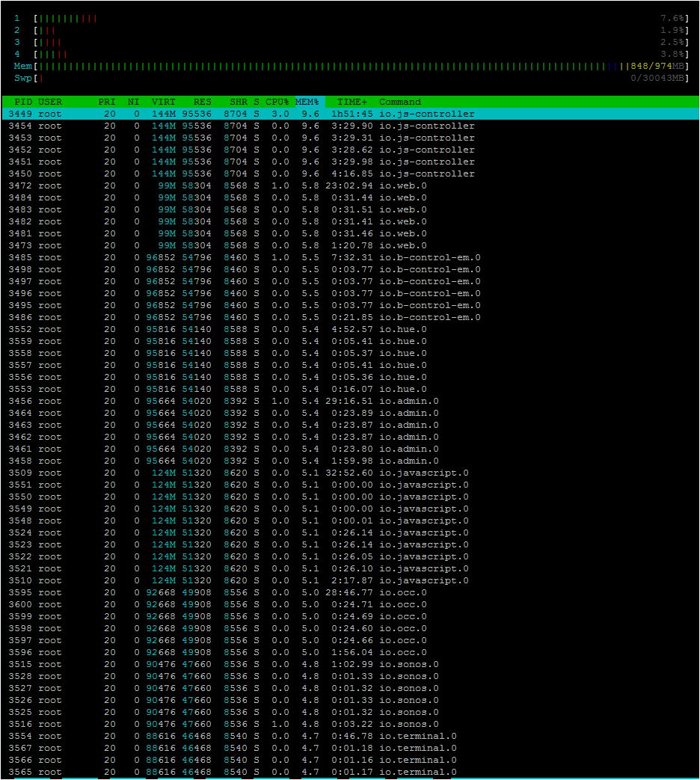The height and width of the screenshot is (780, 700).
Task: Select process row PID 3449 io.js-controller
Action: [350, 114]
